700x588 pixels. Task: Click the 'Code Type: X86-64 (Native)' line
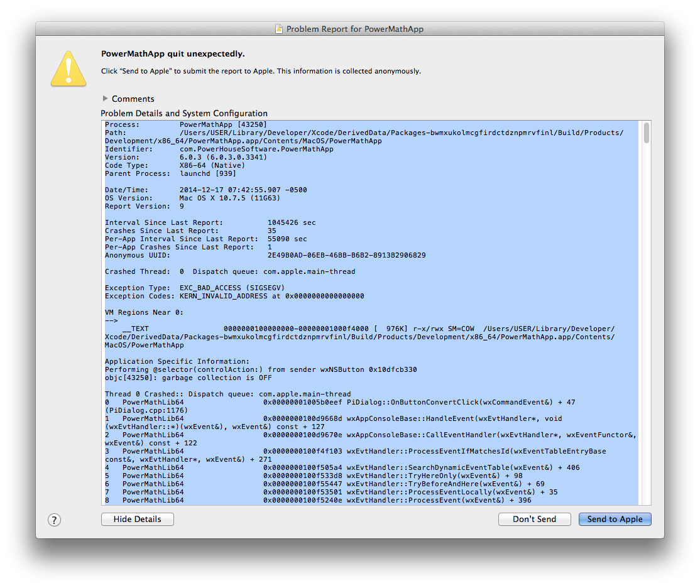click(175, 165)
